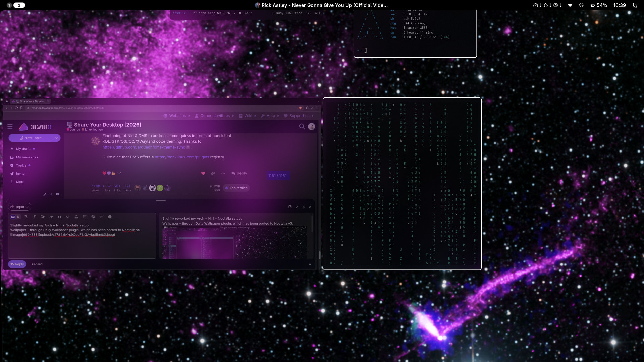Apply bold formatting in composer
This screenshot has height=362, width=644.
26,217
